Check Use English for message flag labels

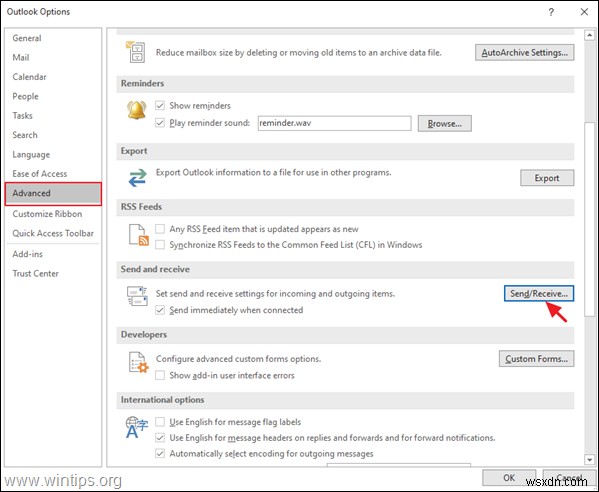coord(160,422)
